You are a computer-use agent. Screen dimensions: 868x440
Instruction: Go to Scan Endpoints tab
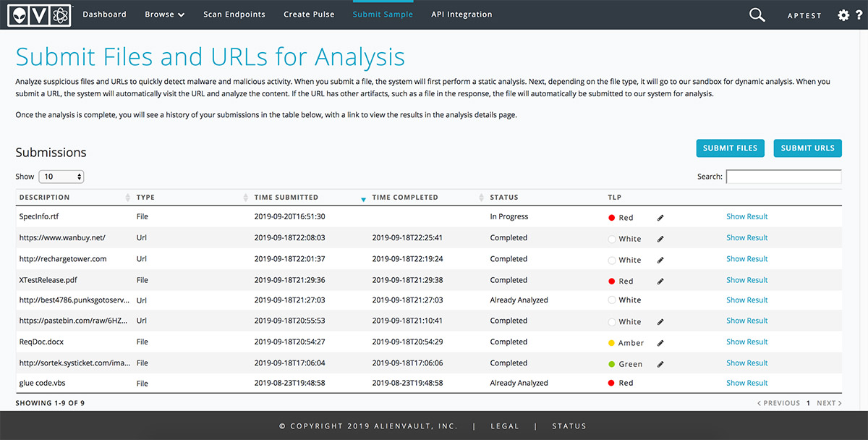coord(234,14)
